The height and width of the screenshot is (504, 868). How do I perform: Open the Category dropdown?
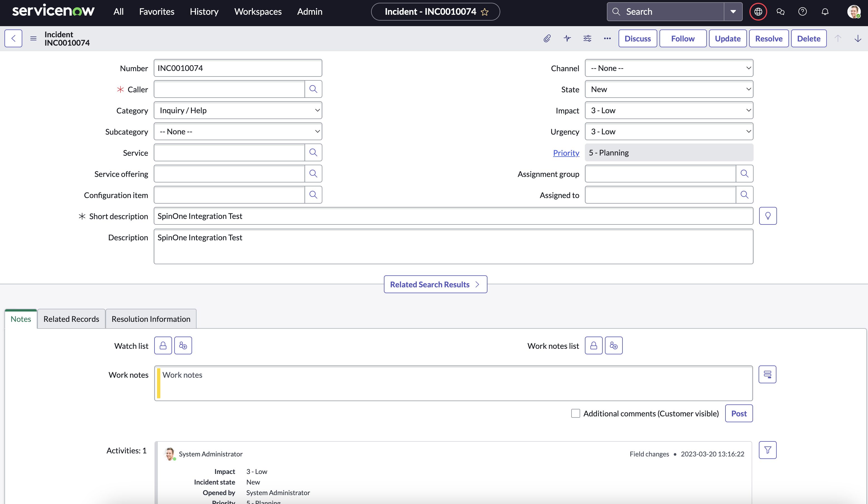pos(238,110)
